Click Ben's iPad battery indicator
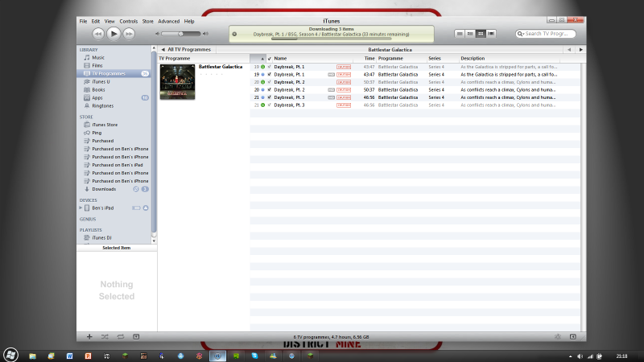Screen dimensions: 644x362 click(x=136, y=208)
